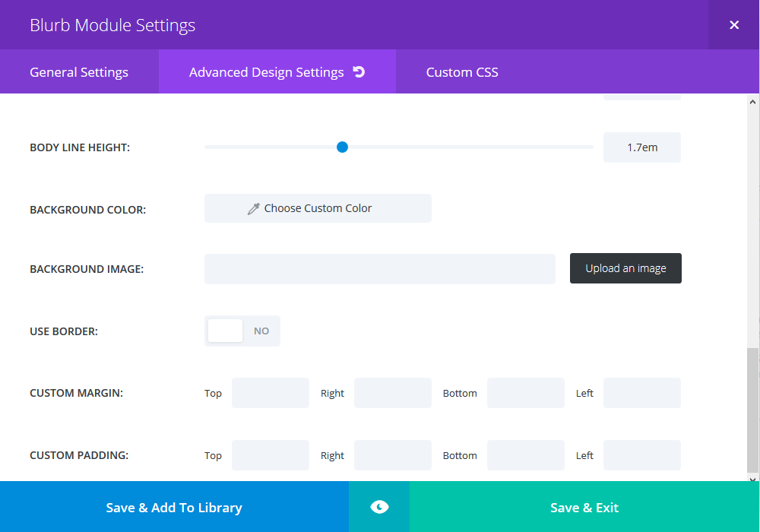Click the eye preview icon
This screenshot has height=532, width=760.
[x=379, y=507]
